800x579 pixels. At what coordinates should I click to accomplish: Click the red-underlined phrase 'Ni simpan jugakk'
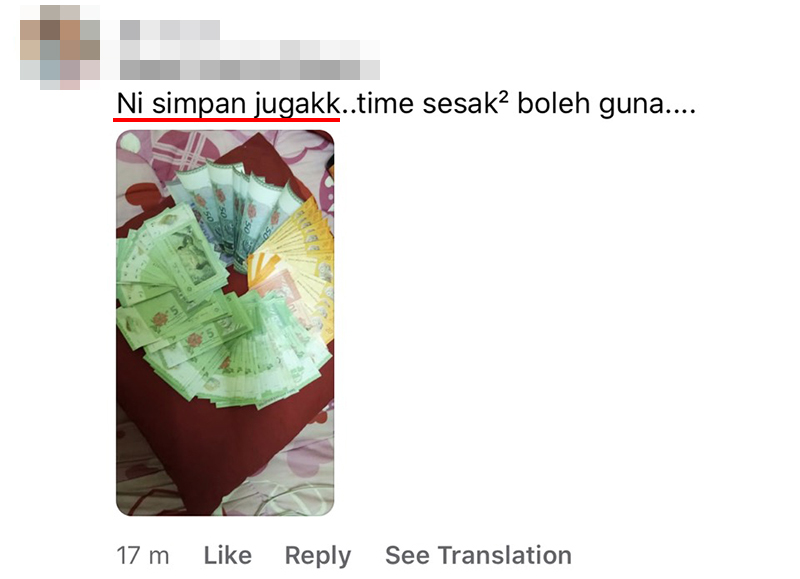point(228,104)
